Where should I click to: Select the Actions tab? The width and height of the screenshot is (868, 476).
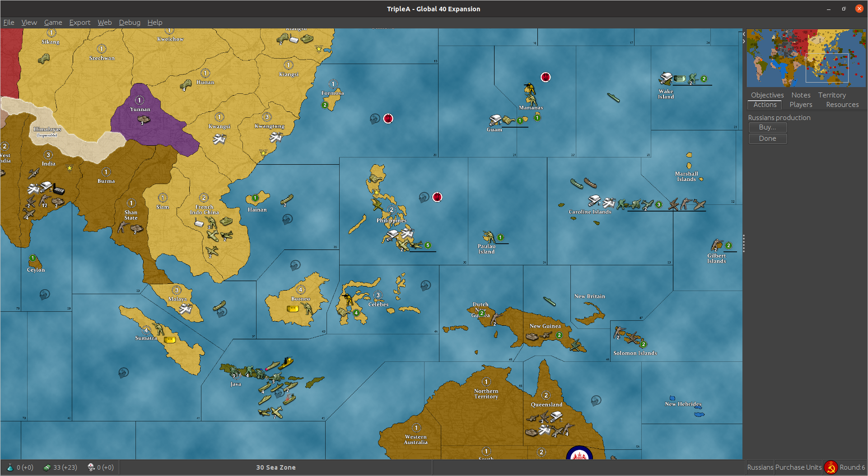coord(765,105)
